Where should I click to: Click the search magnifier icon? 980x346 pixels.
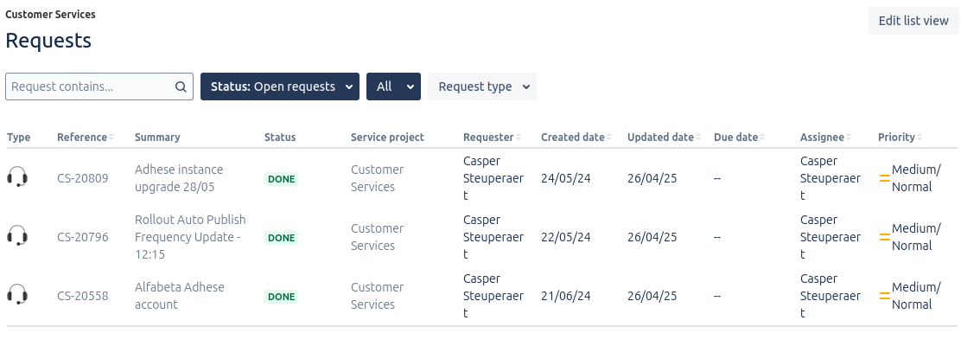click(x=181, y=87)
